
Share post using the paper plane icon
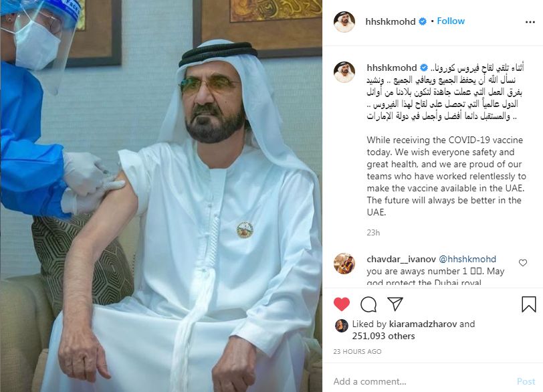[395, 304]
